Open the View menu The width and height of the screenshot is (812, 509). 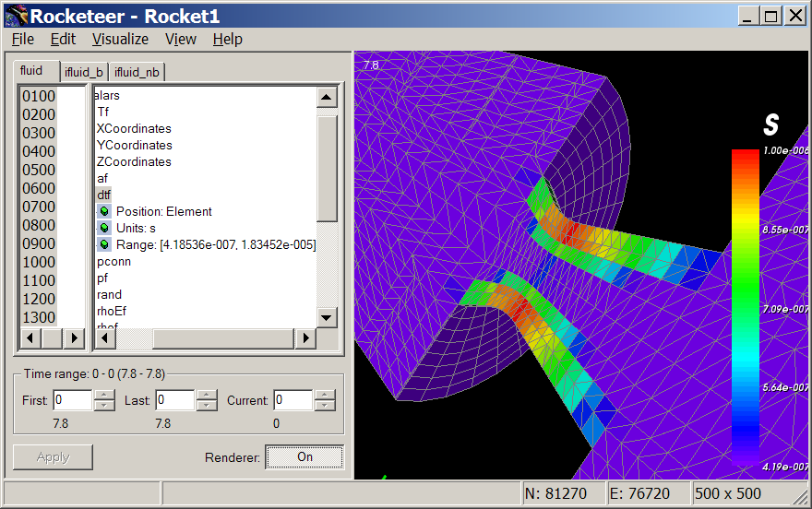181,40
